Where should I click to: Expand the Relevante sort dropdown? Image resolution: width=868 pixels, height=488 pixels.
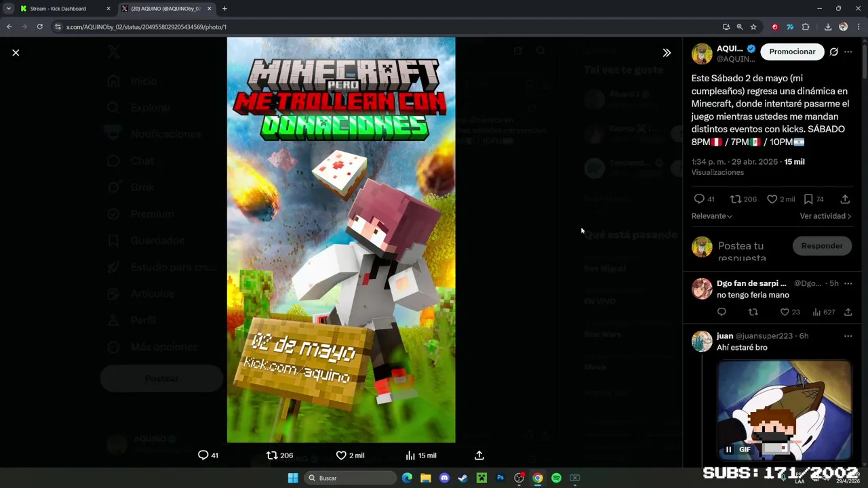pos(711,216)
